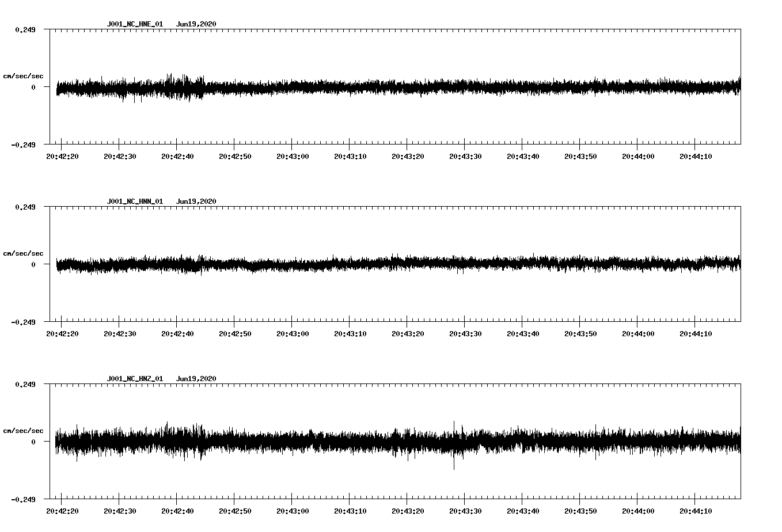This screenshot has height=532, width=782.
Task: Click the 20:43:10 time label under HNE plot
Action: coord(350,157)
